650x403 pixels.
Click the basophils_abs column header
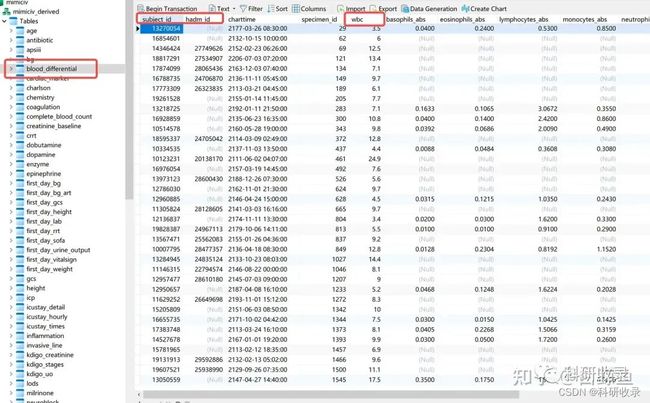[x=405, y=19]
